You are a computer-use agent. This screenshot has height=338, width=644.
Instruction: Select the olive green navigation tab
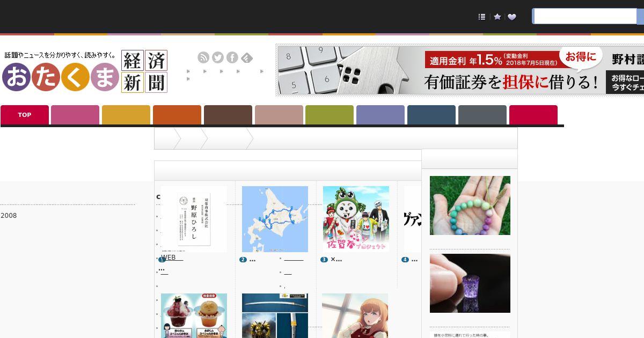tap(330, 115)
